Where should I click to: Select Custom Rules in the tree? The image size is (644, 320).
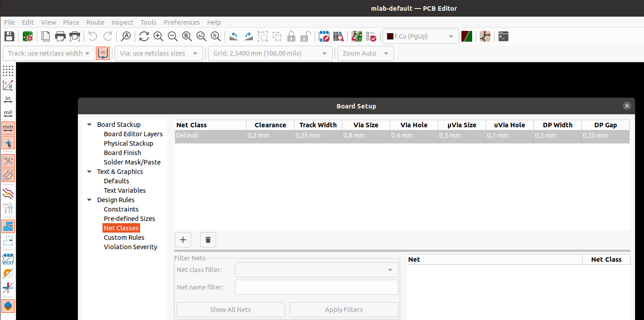point(124,238)
